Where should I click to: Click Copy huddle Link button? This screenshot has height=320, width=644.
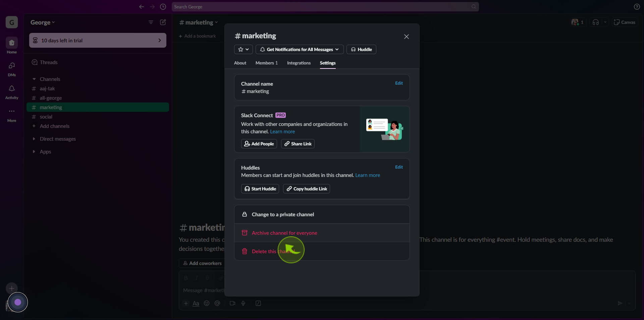tap(307, 189)
